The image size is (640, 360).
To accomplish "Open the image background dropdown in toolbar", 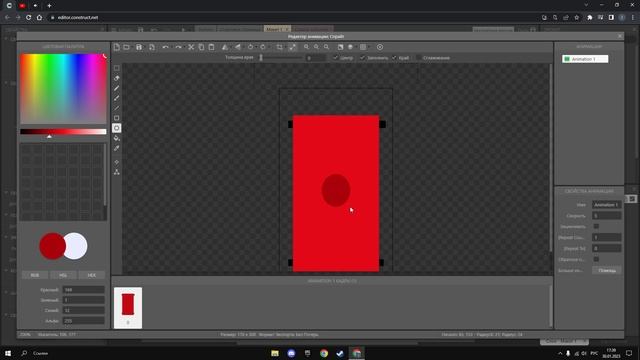I will coord(363,47).
